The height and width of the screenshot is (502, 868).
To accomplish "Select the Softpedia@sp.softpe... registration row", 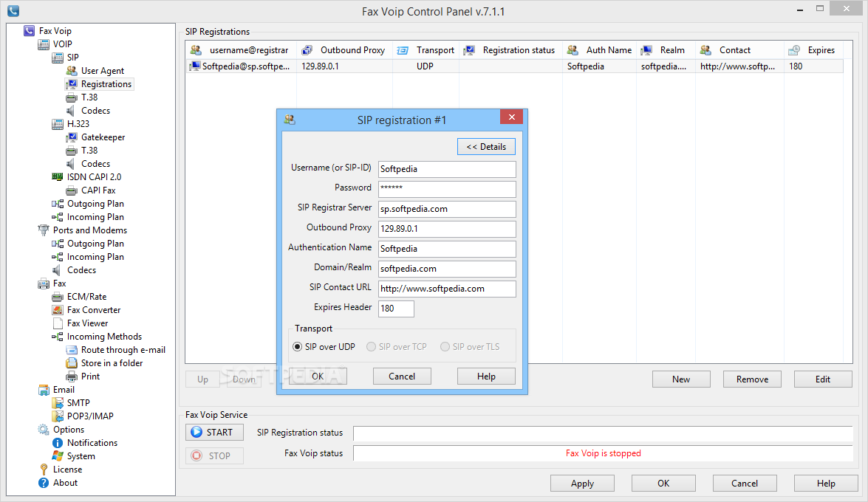I will click(514, 66).
